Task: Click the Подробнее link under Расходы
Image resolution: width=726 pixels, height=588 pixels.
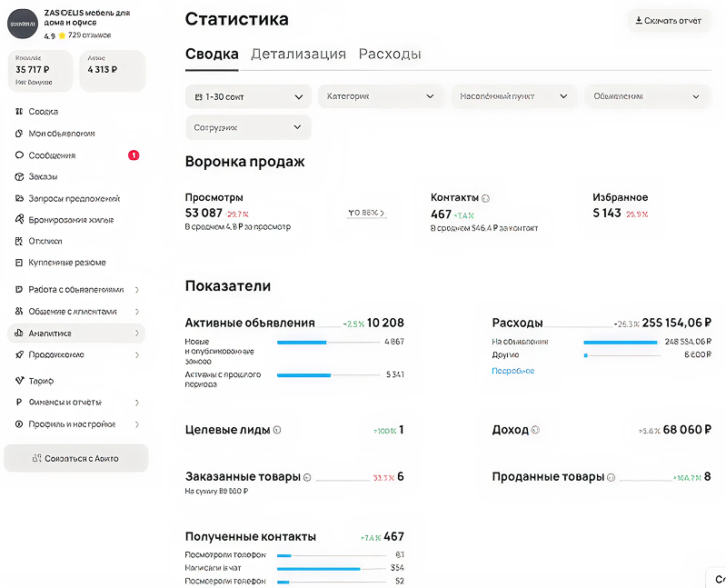Action: (512, 371)
